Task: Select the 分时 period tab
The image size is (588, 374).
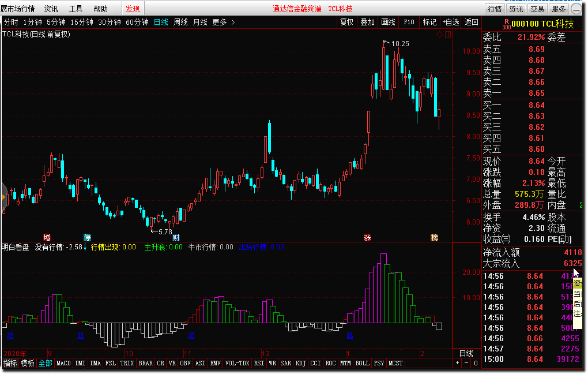Action: pos(11,22)
